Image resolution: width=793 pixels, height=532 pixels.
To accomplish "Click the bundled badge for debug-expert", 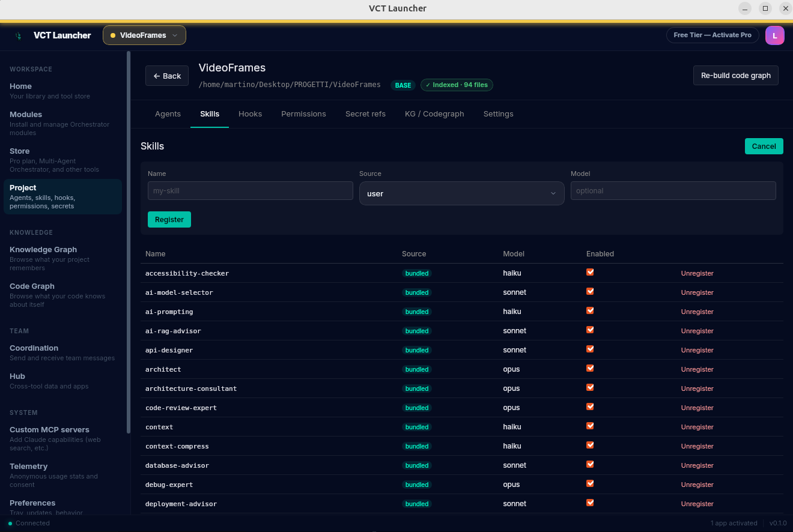I will pos(417,485).
